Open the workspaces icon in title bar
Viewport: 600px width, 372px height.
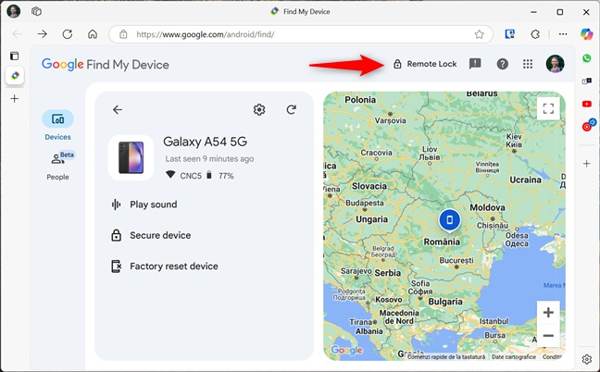click(x=36, y=11)
